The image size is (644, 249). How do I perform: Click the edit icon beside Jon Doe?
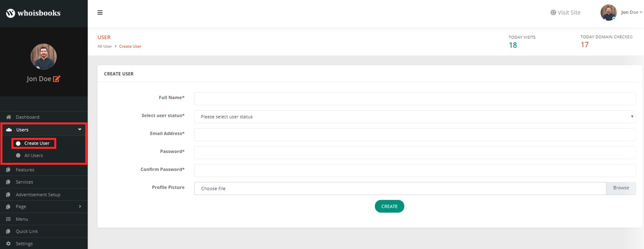pos(57,79)
